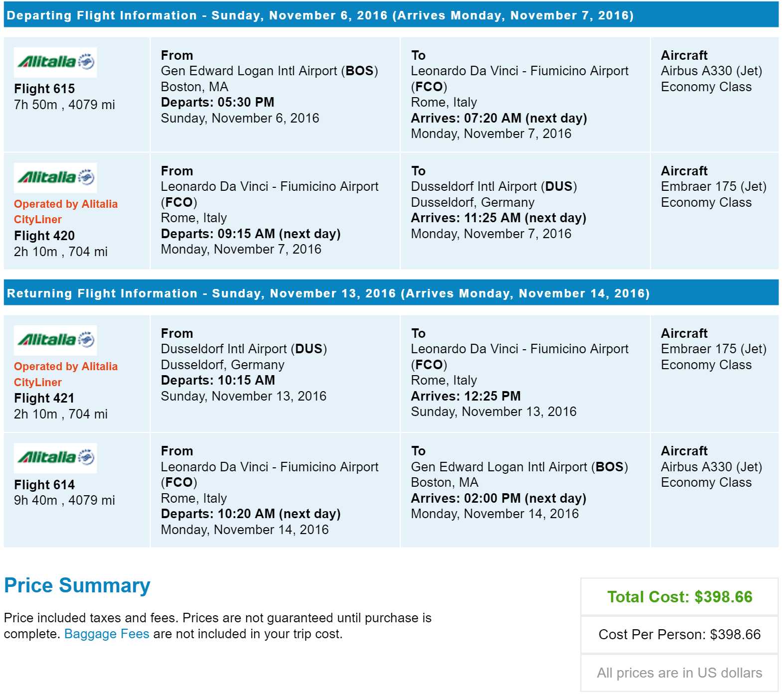Click Operated by Alitalia CityLiner on Flight 421

point(66,374)
